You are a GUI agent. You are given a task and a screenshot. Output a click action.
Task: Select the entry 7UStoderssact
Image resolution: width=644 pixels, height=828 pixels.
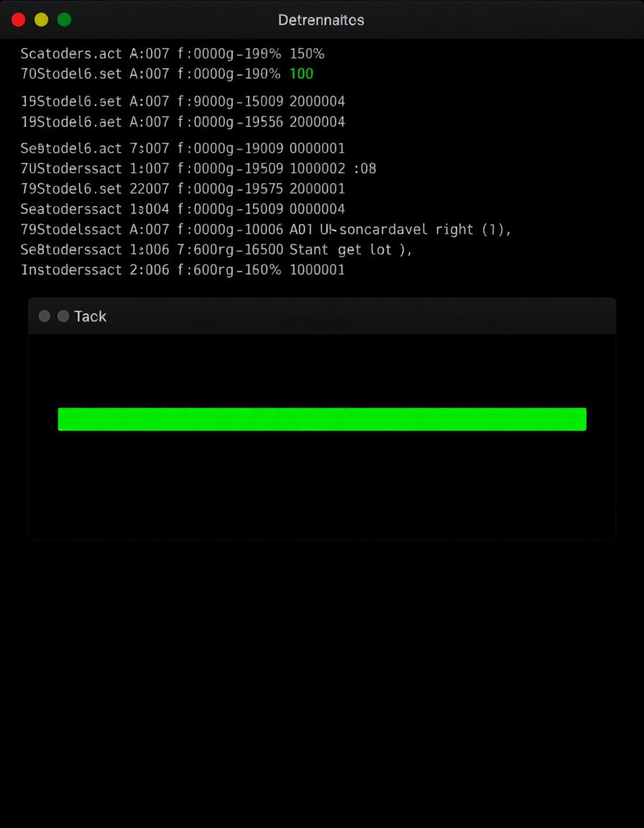[x=71, y=168]
